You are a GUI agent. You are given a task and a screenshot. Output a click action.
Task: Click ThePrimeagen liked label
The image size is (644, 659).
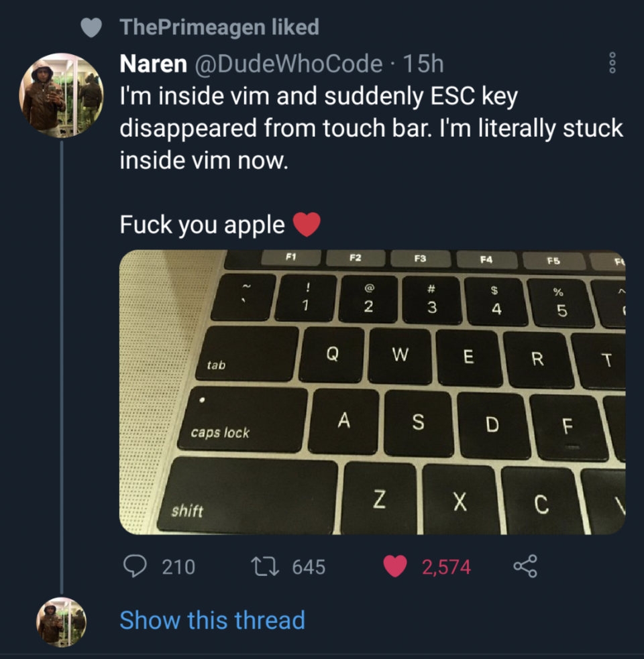219,27
